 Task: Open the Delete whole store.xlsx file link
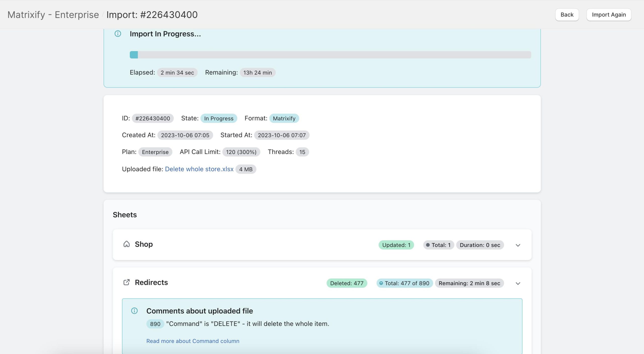199,169
